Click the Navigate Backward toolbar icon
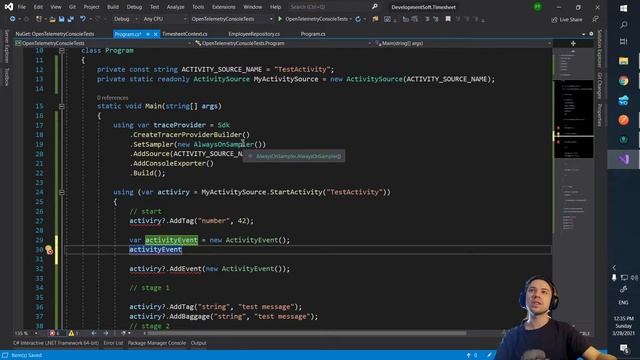 [13, 19]
